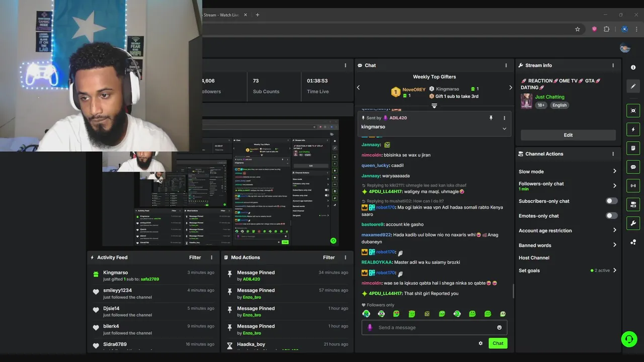Viewport: 644px width, 362px height.
Task: Expand the pinned kingmarso message chevron
Action: click(504, 128)
